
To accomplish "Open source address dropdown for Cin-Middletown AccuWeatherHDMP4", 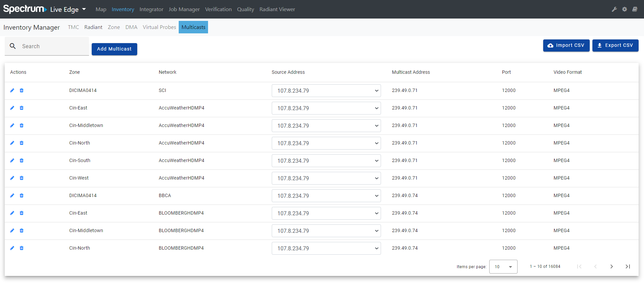I will (326, 126).
